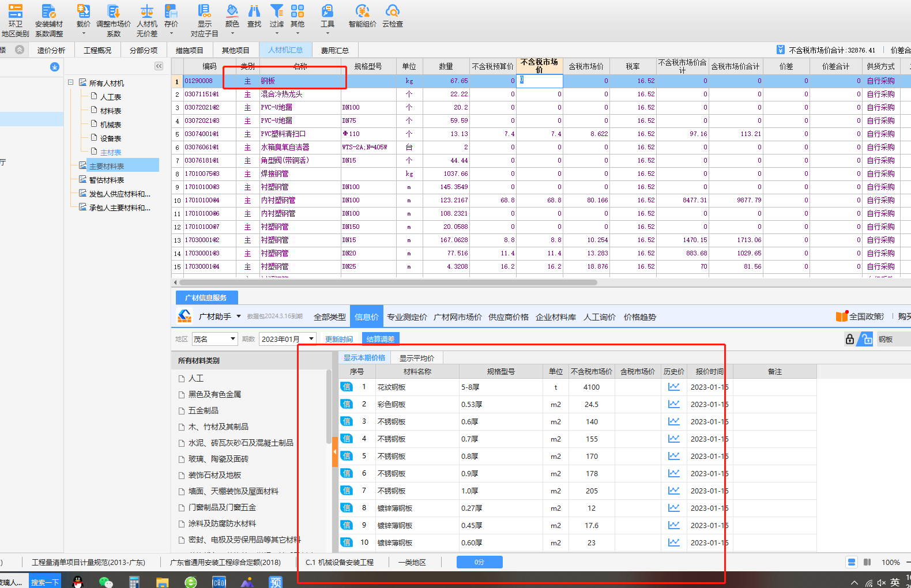The height and width of the screenshot is (588, 911).
Task: Click the 不含税市场价 cell of row 钢板
Action: (x=539, y=81)
